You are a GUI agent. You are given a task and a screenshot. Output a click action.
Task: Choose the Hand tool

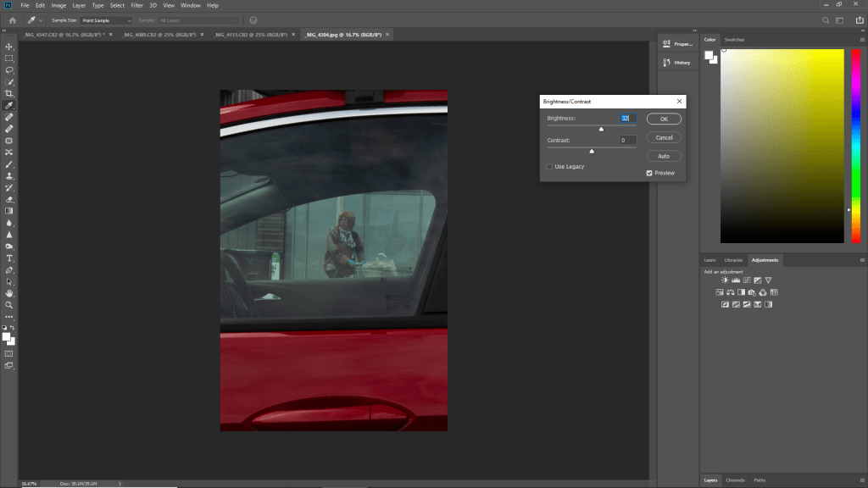(9, 293)
